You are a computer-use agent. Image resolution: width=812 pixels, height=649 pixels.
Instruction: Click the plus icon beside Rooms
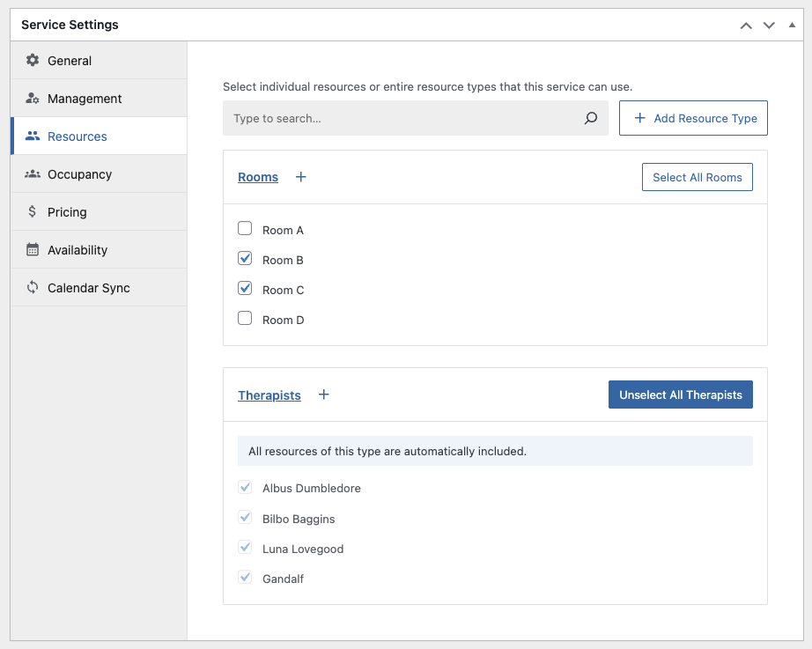coord(301,177)
